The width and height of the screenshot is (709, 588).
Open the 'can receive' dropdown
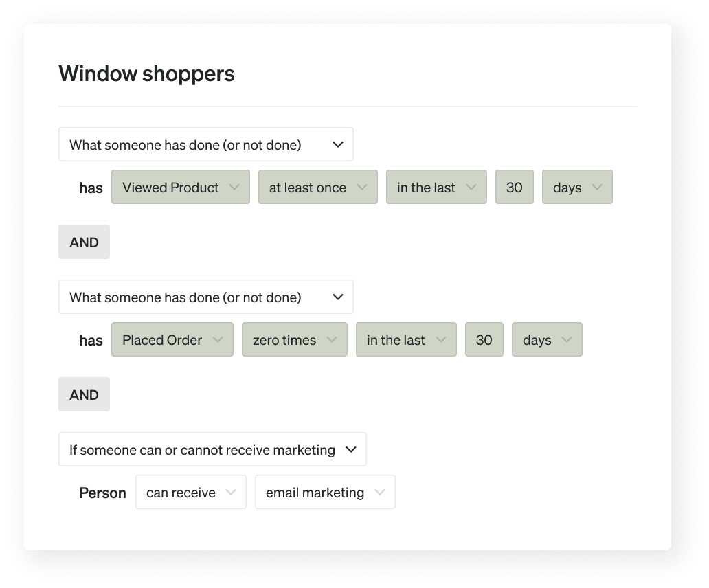[190, 493]
